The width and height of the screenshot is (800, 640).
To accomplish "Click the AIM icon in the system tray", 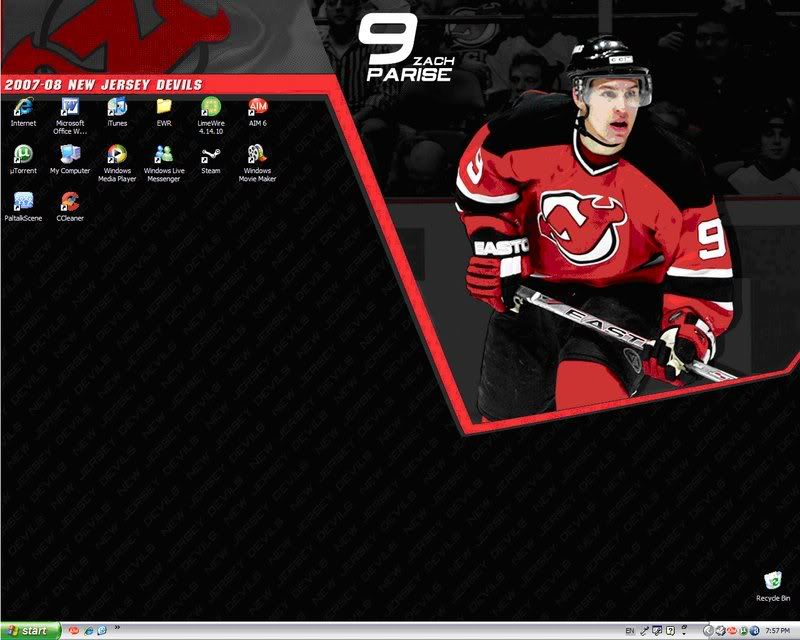I will (x=732, y=631).
